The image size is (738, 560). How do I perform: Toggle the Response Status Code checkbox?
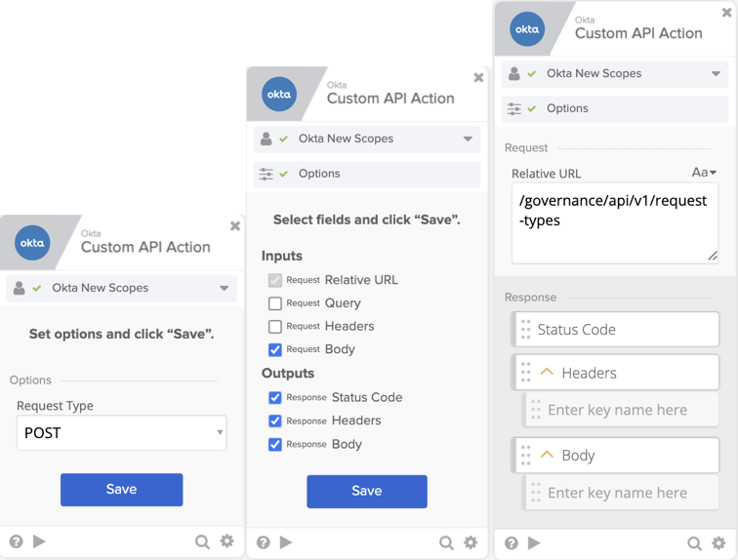tap(275, 397)
